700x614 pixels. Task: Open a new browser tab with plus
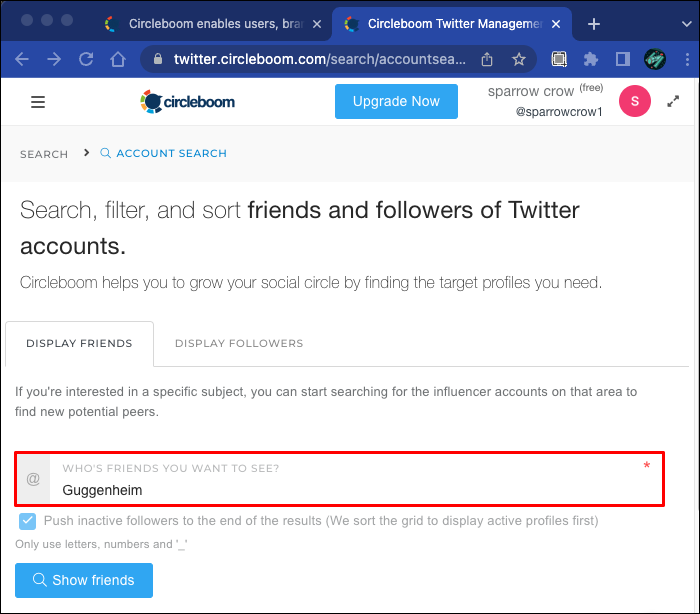point(594,24)
